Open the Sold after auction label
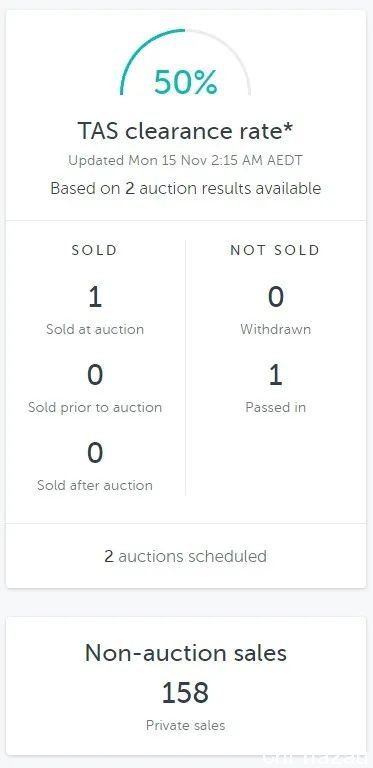Viewport: 373px width, 768px height. point(95,485)
